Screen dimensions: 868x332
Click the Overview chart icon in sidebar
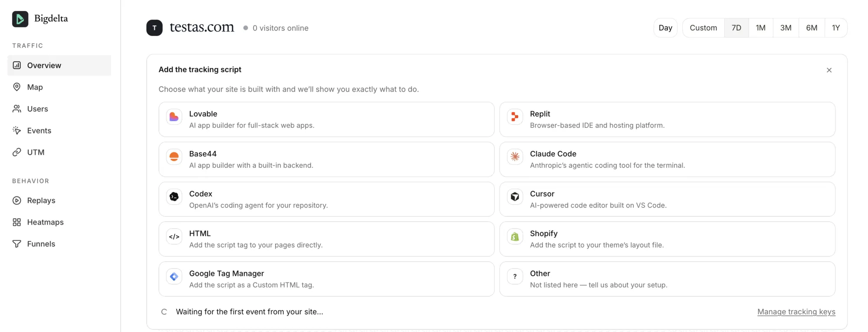click(x=17, y=65)
